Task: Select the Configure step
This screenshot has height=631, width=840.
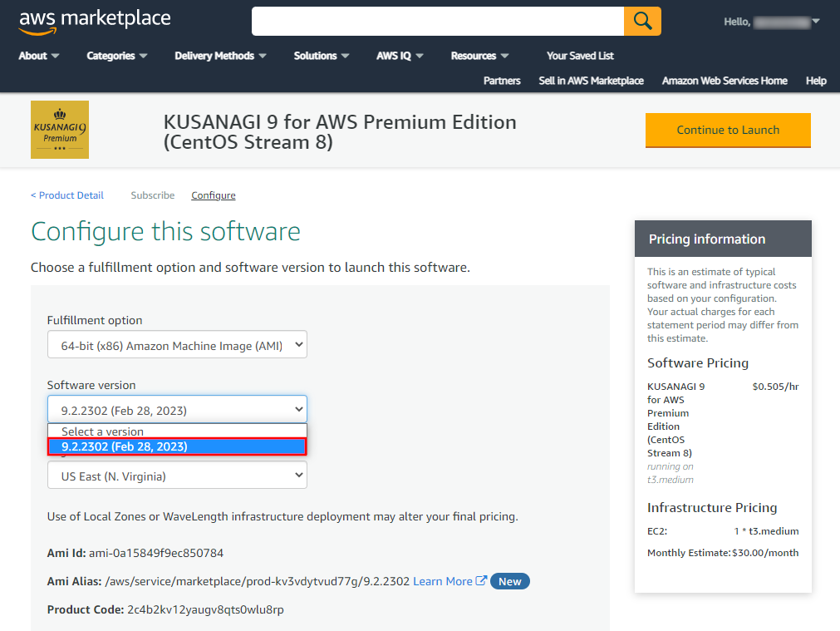Action: tap(214, 195)
